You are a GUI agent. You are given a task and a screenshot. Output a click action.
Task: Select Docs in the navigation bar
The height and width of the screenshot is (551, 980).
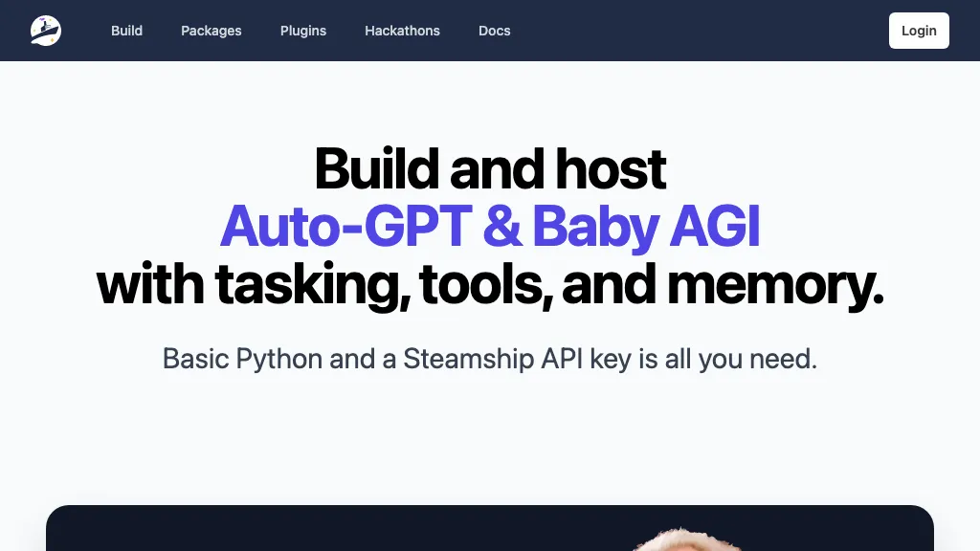(x=494, y=31)
